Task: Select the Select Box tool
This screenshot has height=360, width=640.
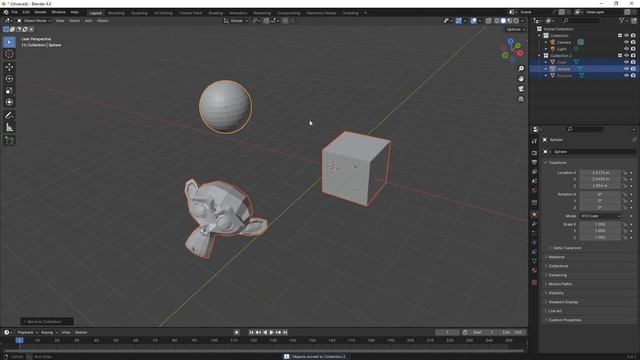Action: 9,42
